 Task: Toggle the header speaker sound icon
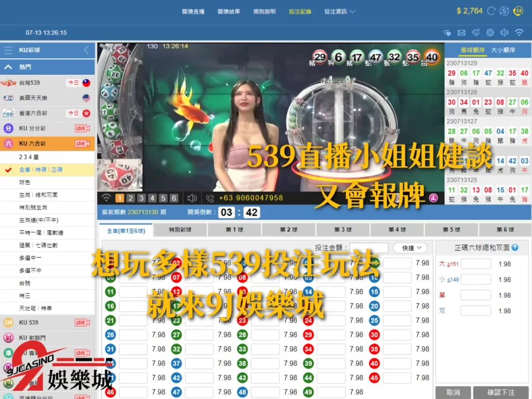pos(504,33)
